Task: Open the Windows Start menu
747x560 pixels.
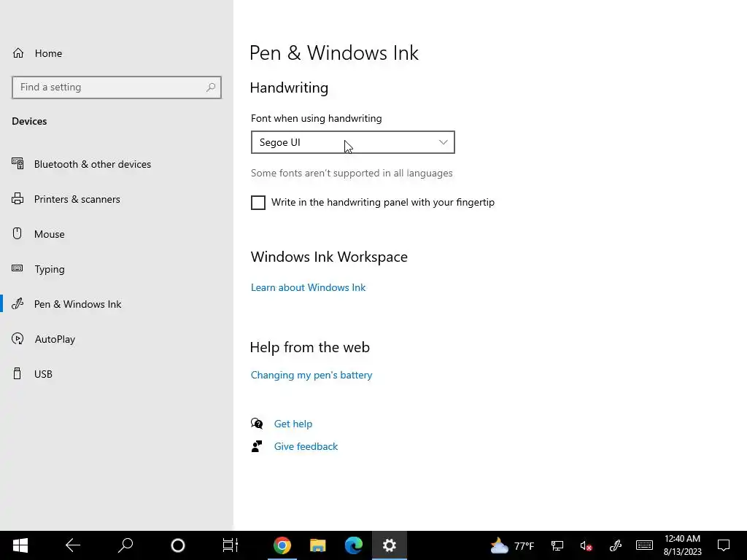Action: click(20, 545)
